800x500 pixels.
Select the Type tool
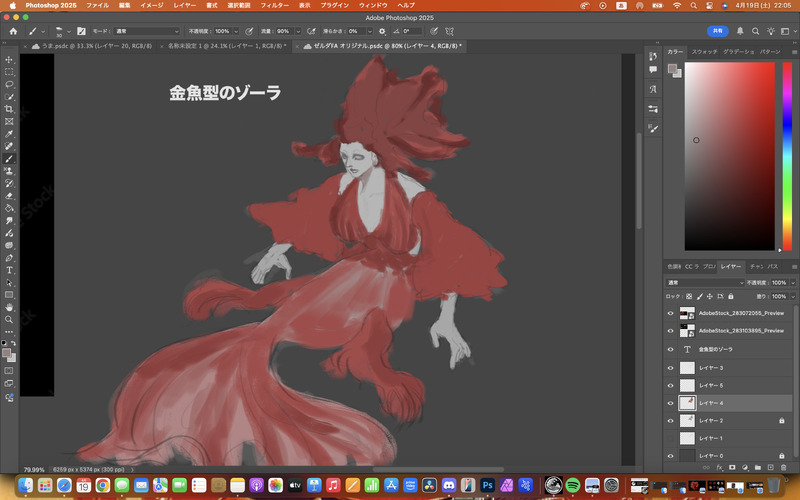10,270
